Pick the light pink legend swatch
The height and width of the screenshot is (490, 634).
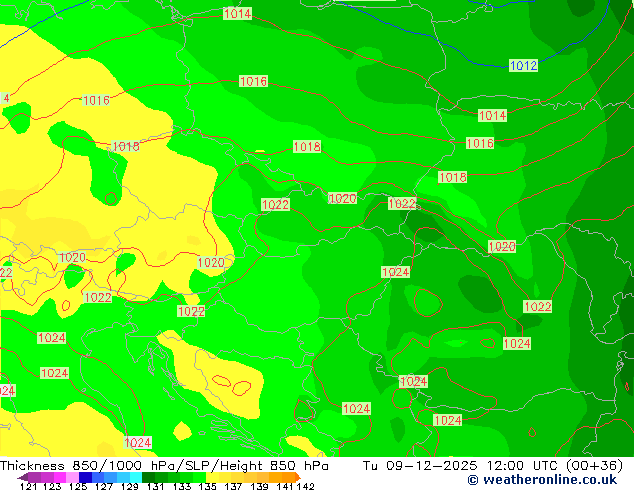click(72, 477)
